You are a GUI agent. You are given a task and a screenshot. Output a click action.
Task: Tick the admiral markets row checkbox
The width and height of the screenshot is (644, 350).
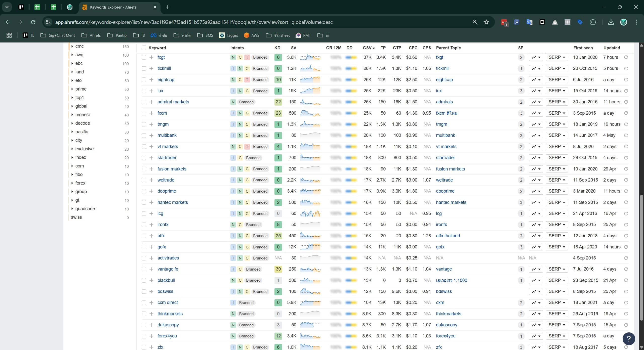pos(144,102)
